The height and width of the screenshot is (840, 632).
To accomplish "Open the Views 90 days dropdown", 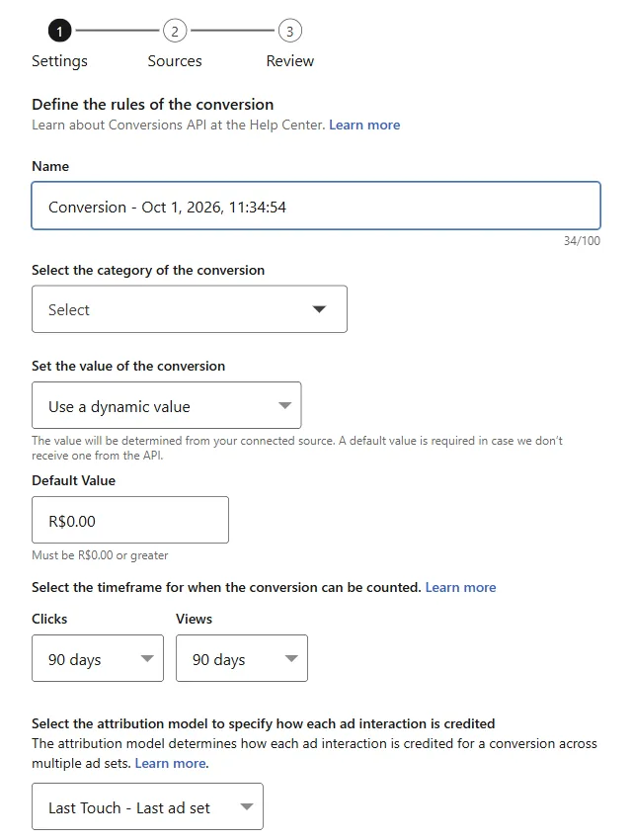I will pos(242,658).
